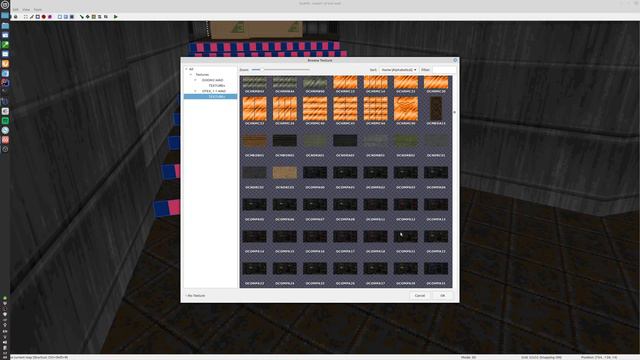Click the Run Map play arrow icon

pyautogui.click(x=116, y=17)
